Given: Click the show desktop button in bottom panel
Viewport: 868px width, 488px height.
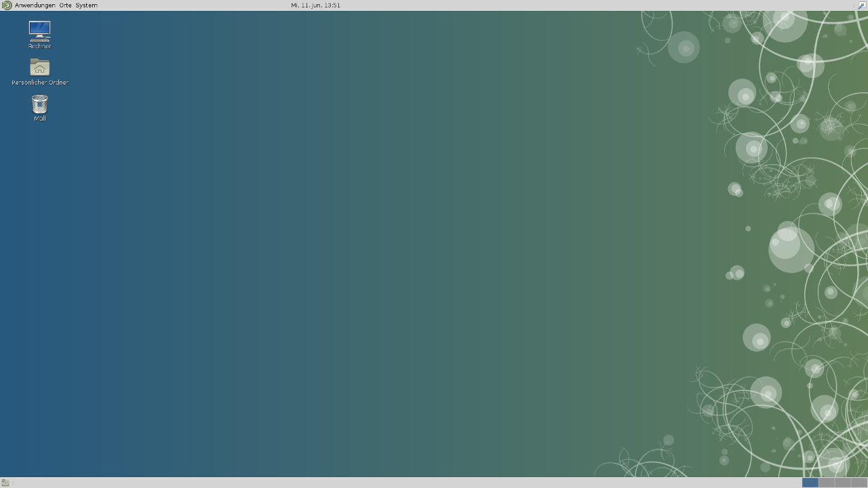Looking at the screenshot, I should [5, 483].
